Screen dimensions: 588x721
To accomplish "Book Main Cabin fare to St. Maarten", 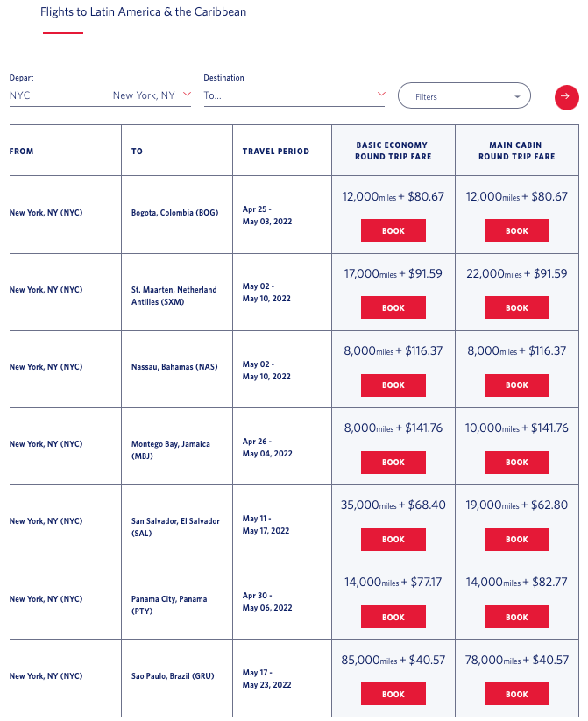I will 517,307.
